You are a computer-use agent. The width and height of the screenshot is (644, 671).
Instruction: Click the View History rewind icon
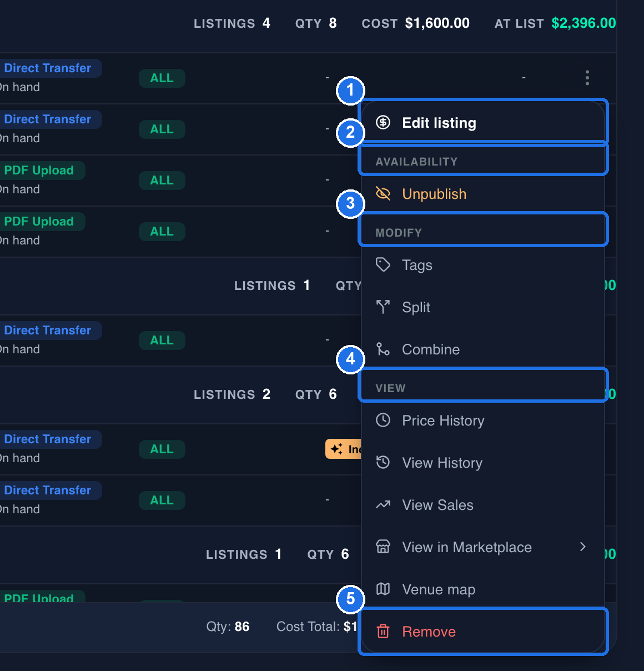tap(383, 462)
